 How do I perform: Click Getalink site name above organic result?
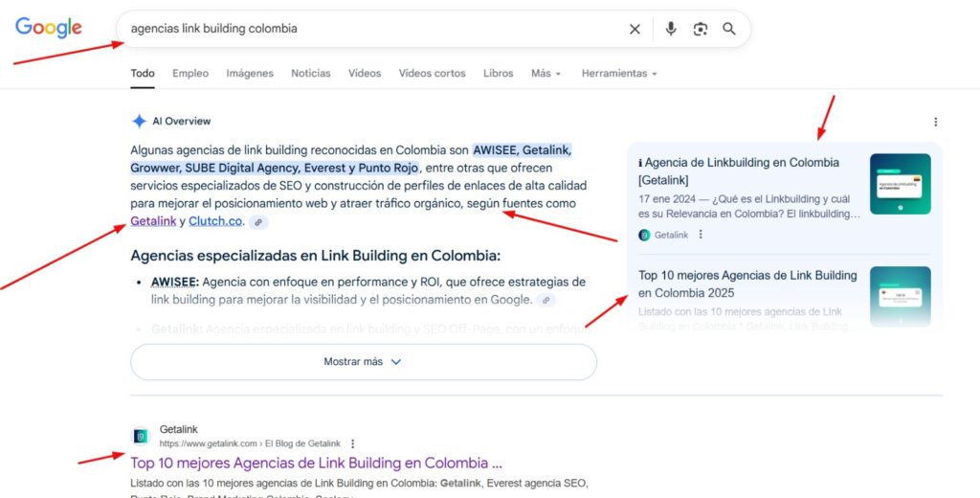179,429
